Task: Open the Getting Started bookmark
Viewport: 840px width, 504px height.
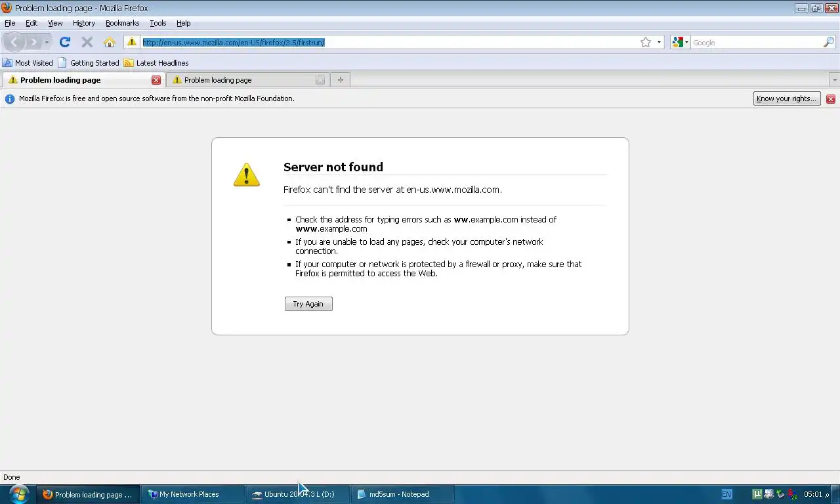Action: [89, 63]
